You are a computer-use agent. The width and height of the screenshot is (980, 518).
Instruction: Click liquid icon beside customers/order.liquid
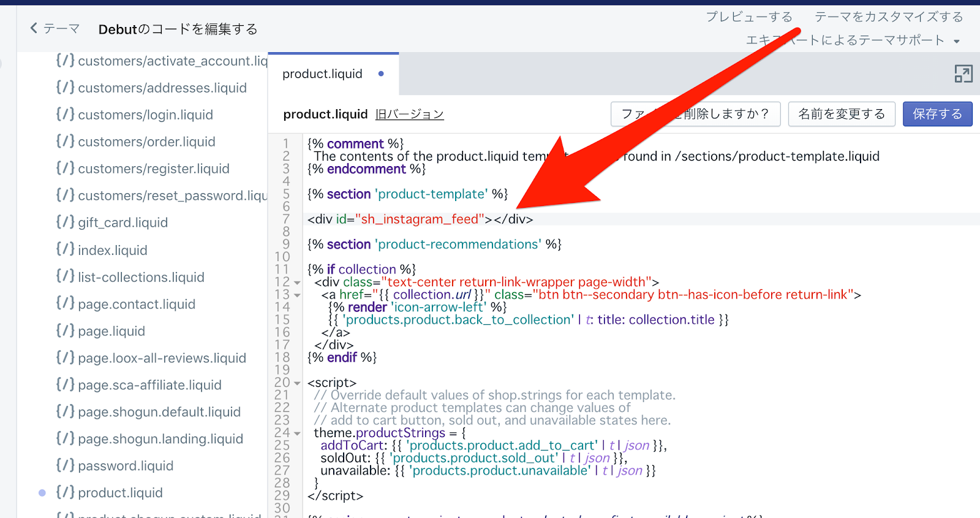[65, 142]
